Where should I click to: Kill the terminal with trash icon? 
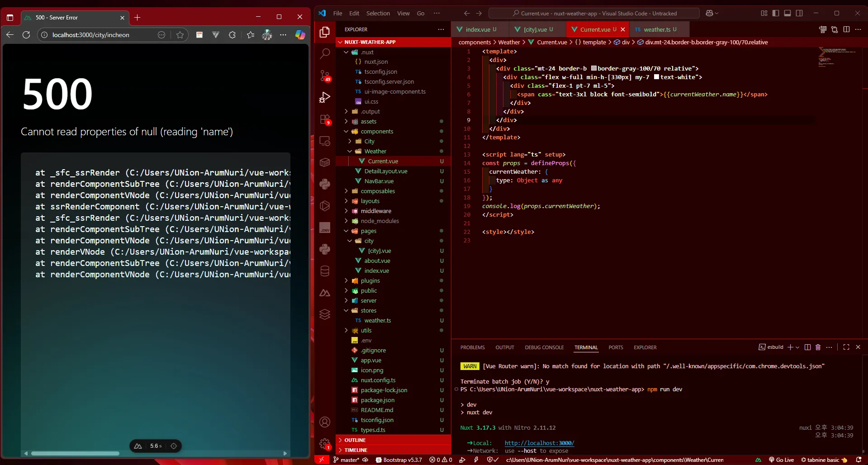pyautogui.click(x=818, y=347)
